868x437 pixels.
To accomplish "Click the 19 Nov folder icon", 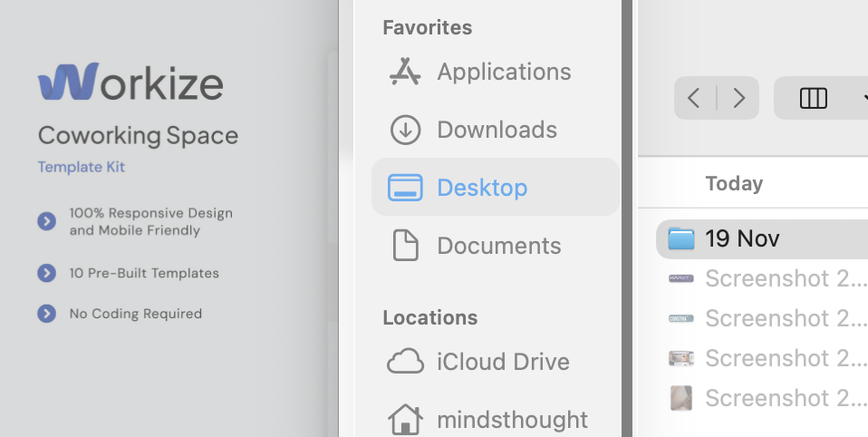I will [680, 238].
